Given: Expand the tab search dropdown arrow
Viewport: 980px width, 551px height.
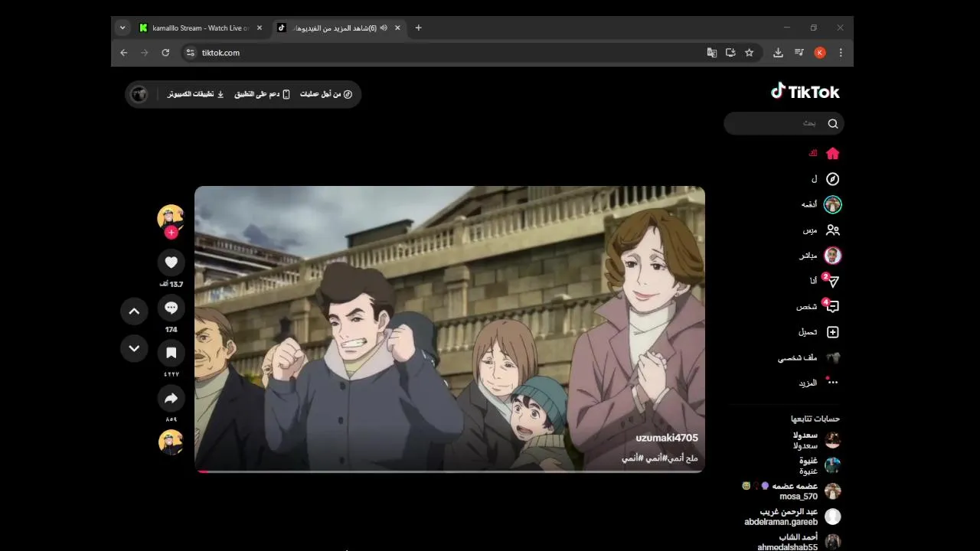Looking at the screenshot, I should coord(122,28).
